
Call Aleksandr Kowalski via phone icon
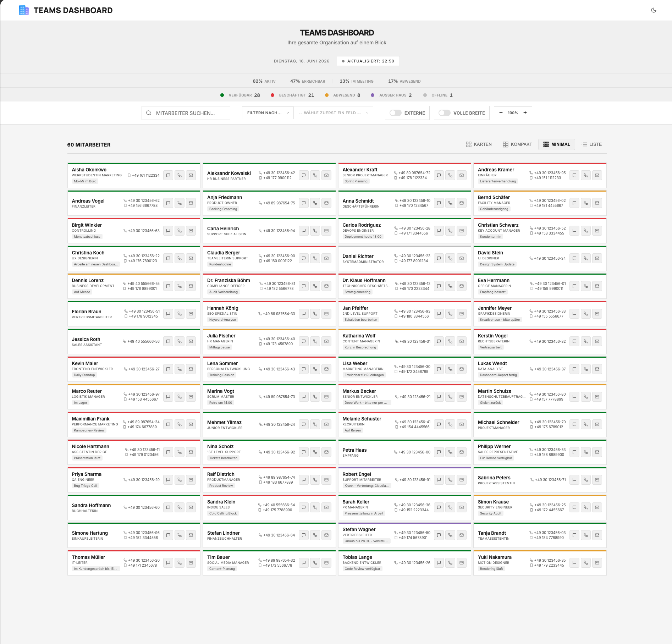315,175
